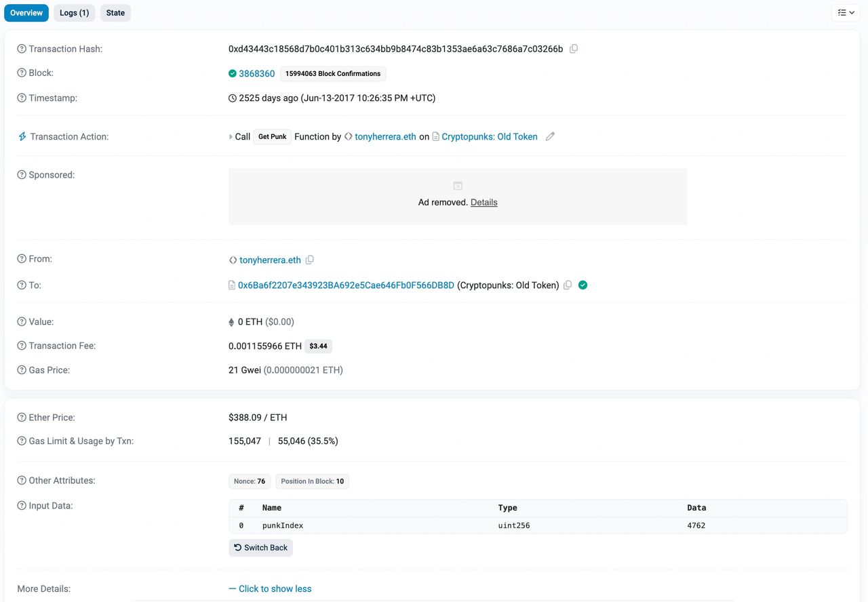Open Cryptopunks: Old Token link in Transaction Action

490,137
